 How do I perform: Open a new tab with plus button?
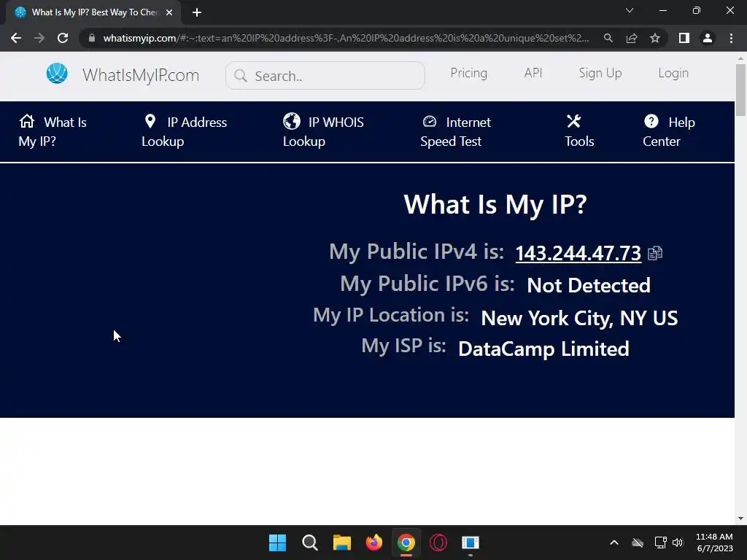click(x=197, y=12)
